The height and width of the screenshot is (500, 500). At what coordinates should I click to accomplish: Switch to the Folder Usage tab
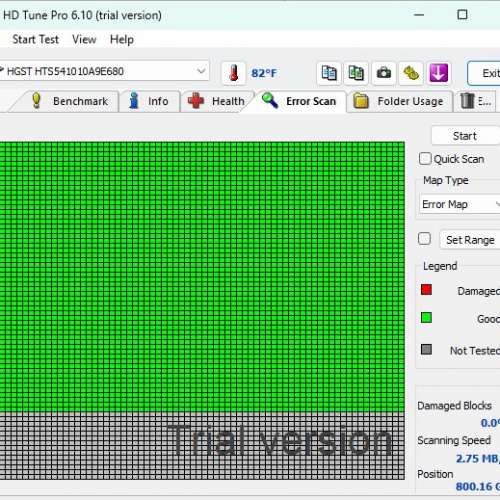400,101
